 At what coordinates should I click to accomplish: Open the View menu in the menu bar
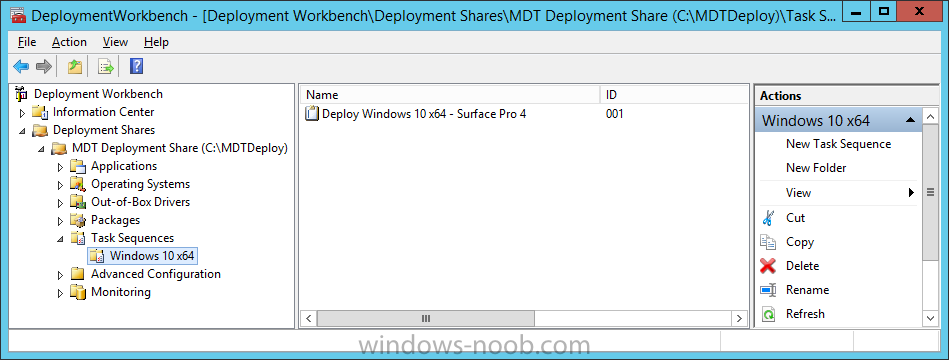point(115,42)
